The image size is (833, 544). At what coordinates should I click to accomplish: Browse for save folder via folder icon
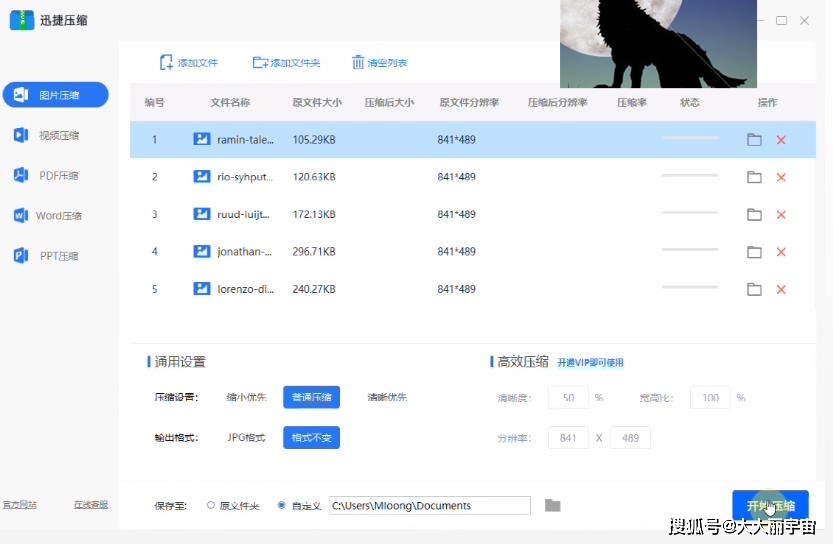[552, 505]
